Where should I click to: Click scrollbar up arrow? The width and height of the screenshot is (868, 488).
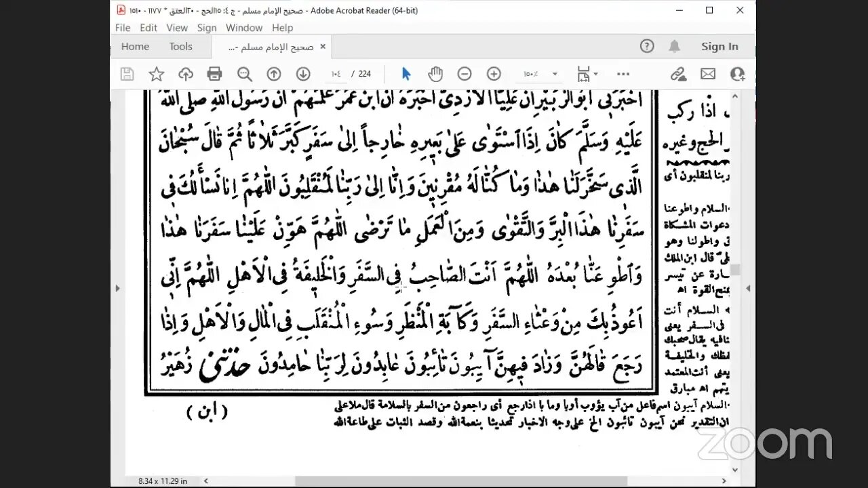(734, 96)
